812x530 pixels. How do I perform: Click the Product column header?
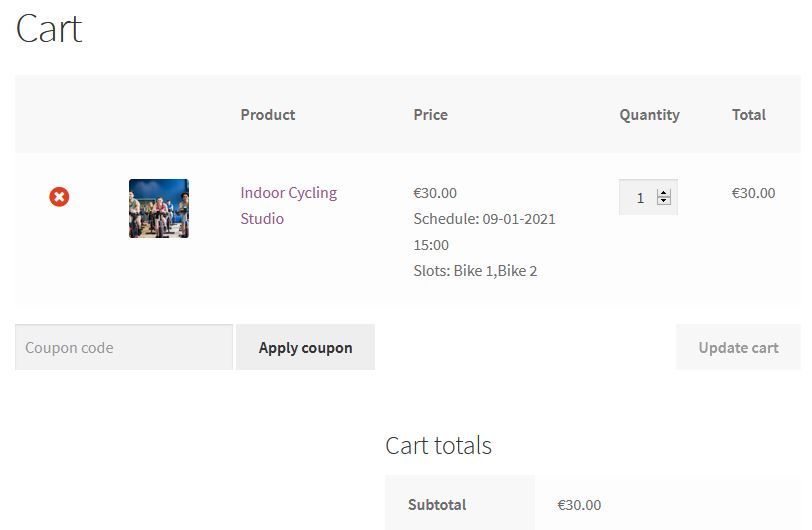(268, 115)
